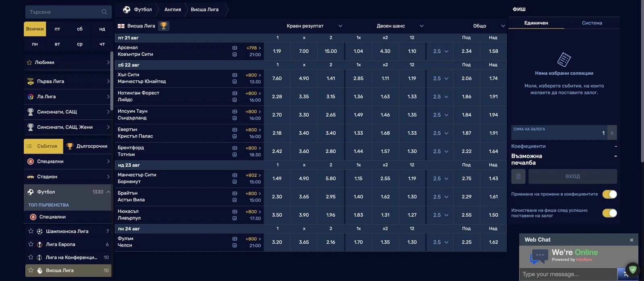
Task: Open the 2.5 line dropdown for Хъл Сити match
Action: pos(440,78)
